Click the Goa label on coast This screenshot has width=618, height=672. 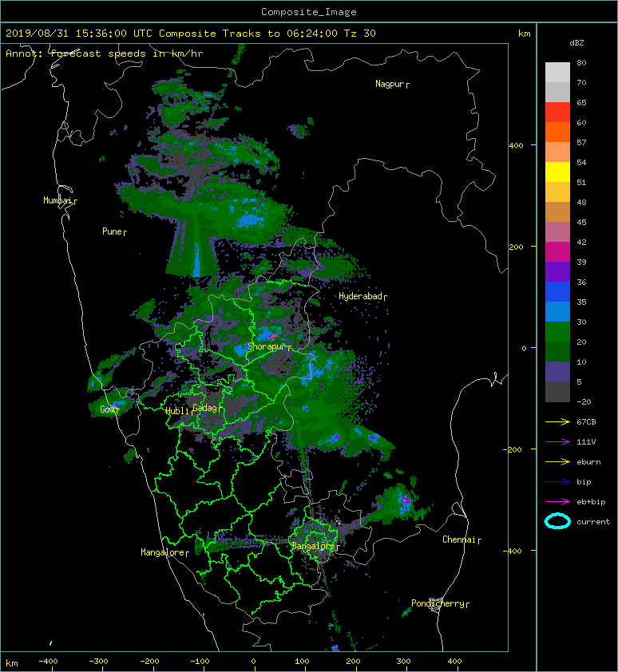[x=107, y=409]
